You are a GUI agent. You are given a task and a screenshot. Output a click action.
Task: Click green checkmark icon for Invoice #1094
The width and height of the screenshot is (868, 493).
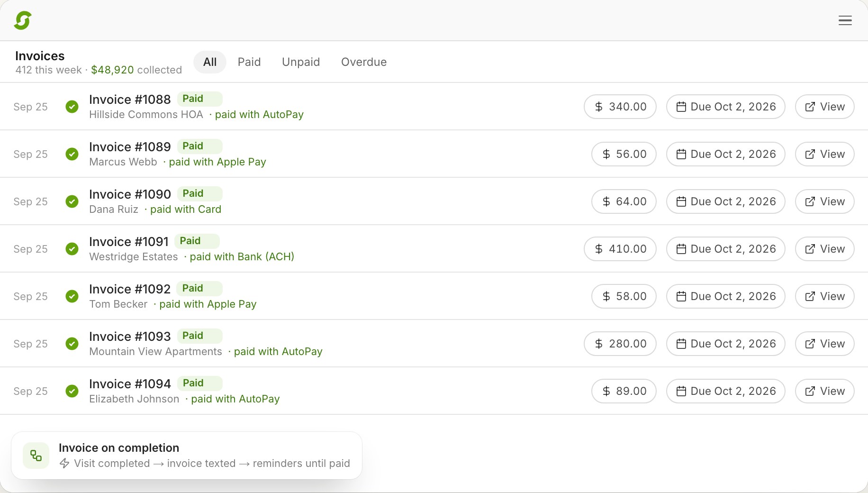pos(72,391)
